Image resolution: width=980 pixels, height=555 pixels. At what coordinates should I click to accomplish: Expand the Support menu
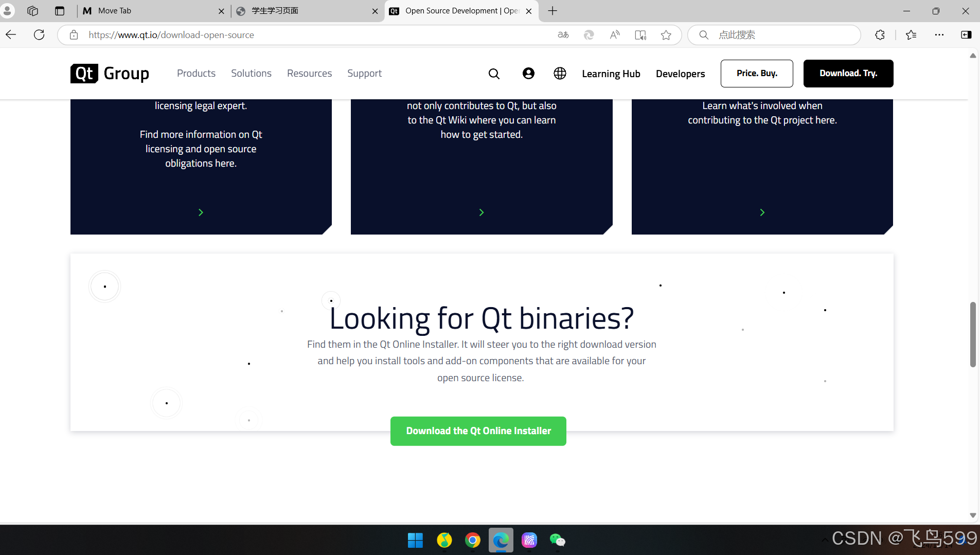(x=364, y=74)
